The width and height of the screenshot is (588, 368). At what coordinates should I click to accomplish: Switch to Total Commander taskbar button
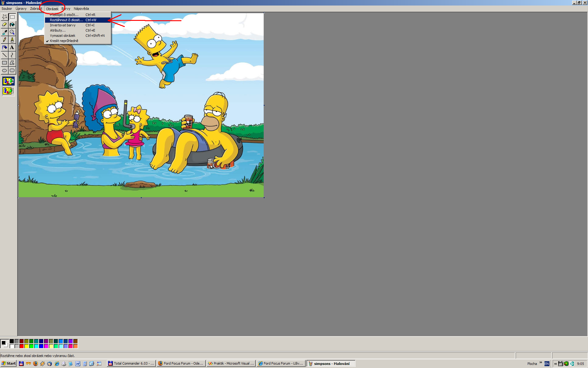pyautogui.click(x=131, y=363)
